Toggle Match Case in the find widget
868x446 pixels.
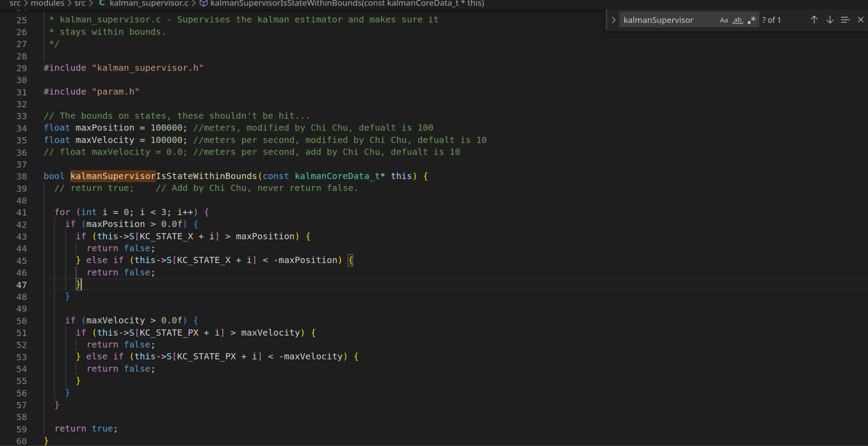click(x=724, y=20)
